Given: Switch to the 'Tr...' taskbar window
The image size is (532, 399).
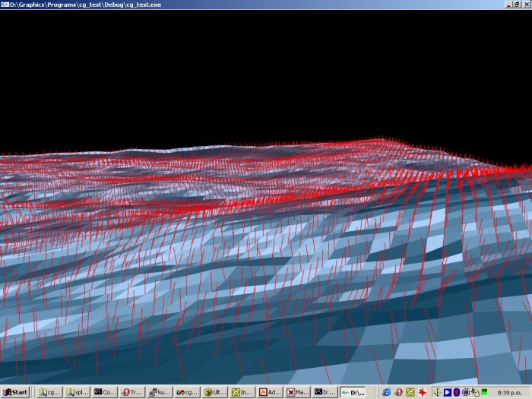Looking at the screenshot, I should pos(132,392).
